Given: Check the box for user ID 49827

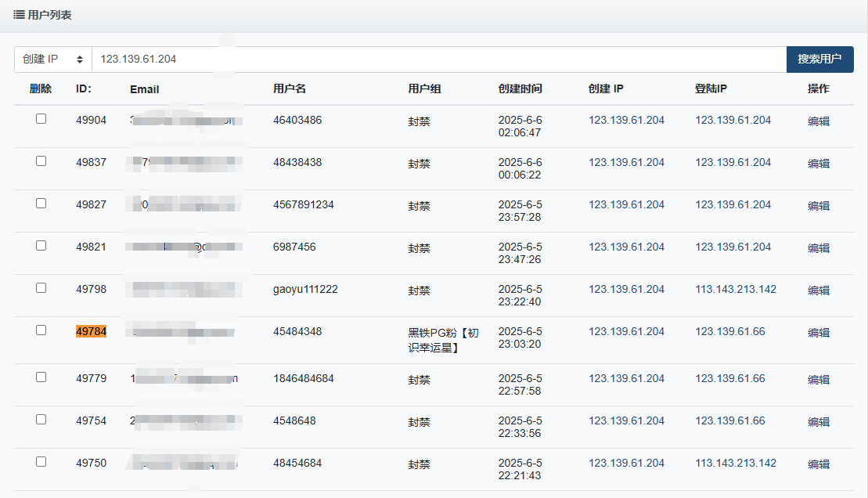Looking at the screenshot, I should tap(41, 204).
